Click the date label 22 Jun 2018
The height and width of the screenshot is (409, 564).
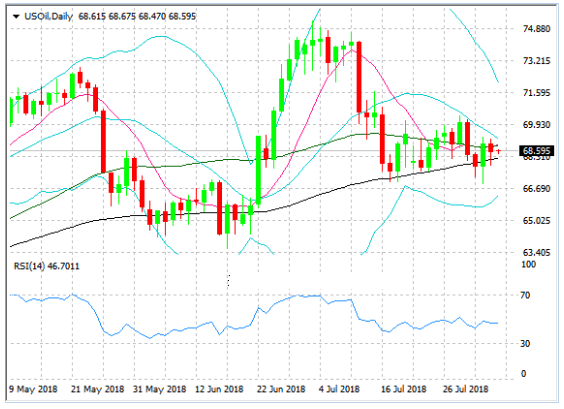(281, 389)
